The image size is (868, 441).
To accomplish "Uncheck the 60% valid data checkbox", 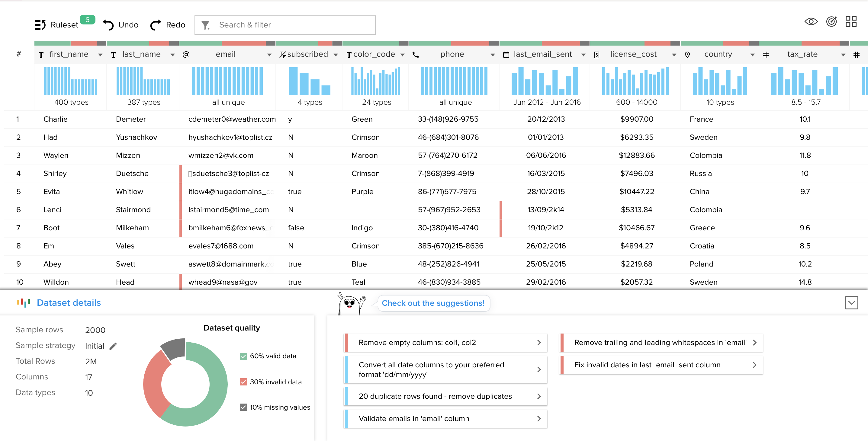I will pos(243,356).
